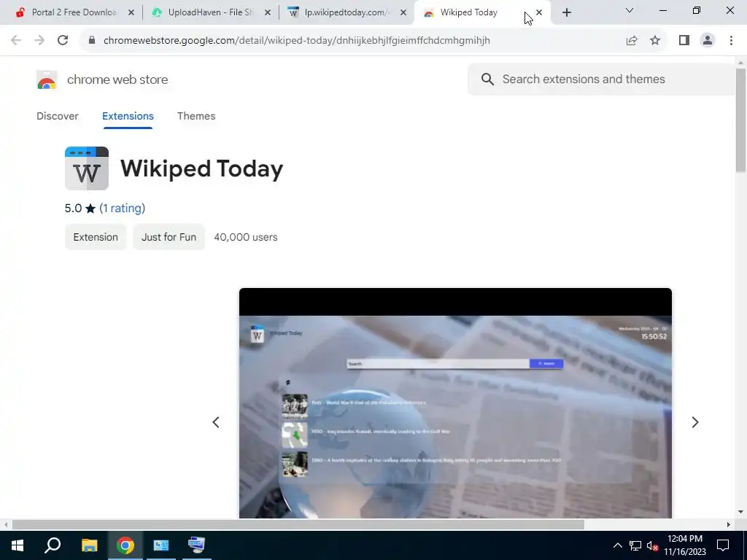Go back using browser back arrow
This screenshot has width=747, height=560.
[16, 41]
